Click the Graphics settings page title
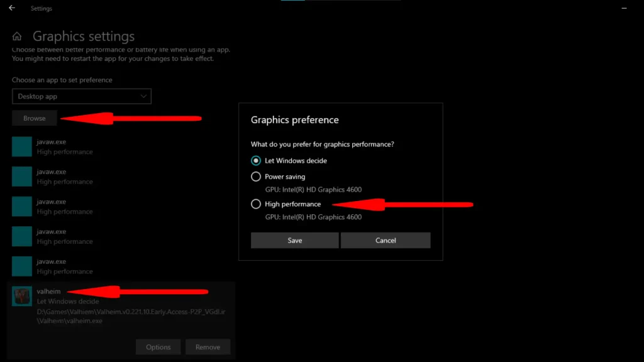Screen dimensions: 644x362 click(84, 36)
